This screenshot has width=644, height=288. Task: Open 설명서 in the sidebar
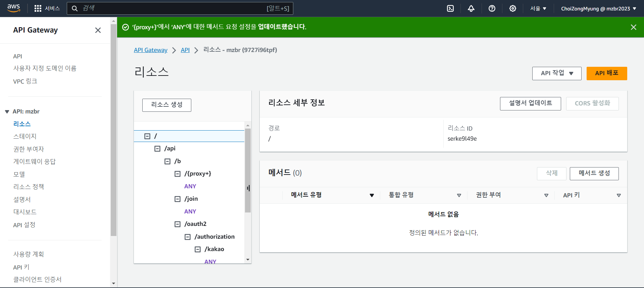22,199
